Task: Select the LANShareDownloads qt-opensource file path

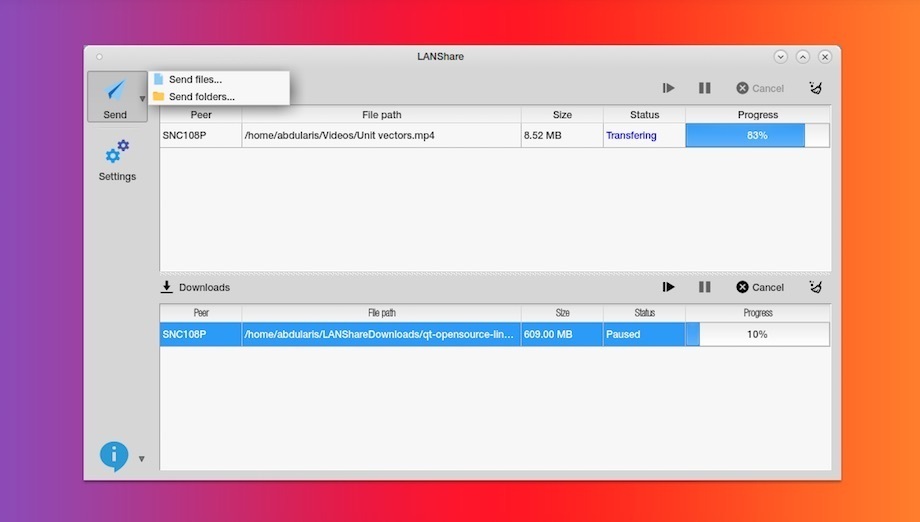Action: (x=381, y=334)
